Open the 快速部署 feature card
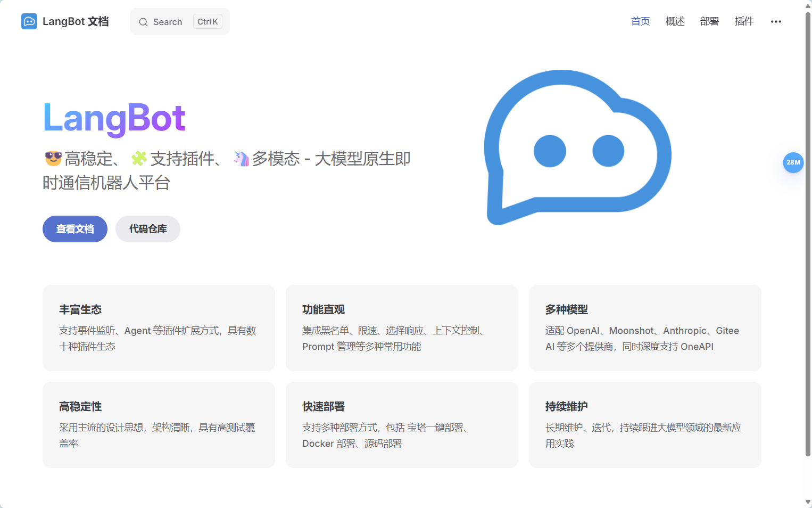 tap(402, 425)
